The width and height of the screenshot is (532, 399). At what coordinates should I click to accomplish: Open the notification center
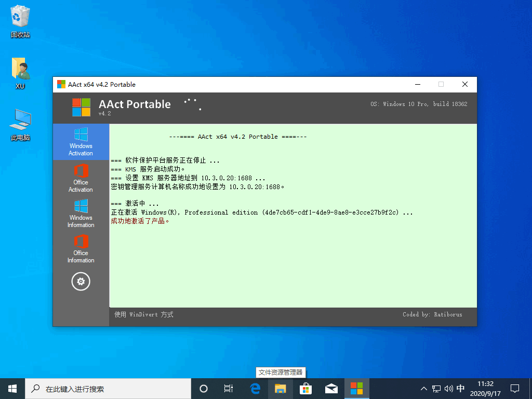point(515,389)
